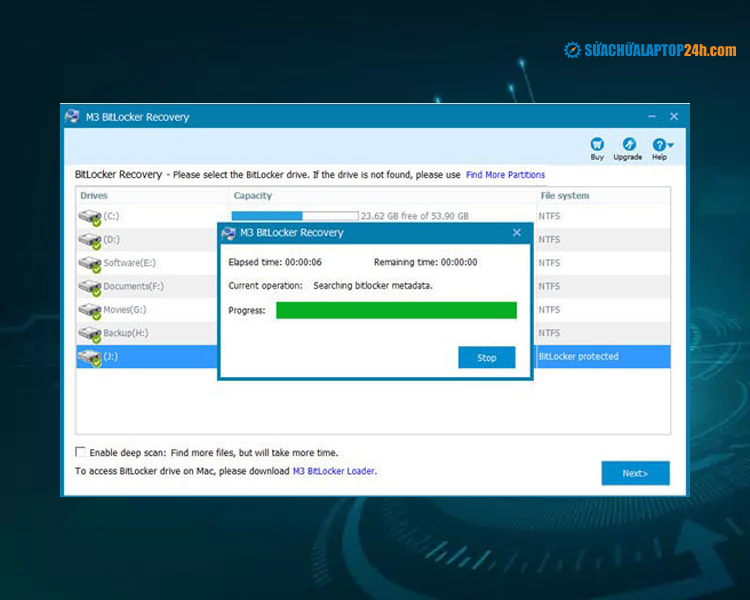The width and height of the screenshot is (750, 600).
Task: Click the Next> button
Action: (x=635, y=473)
